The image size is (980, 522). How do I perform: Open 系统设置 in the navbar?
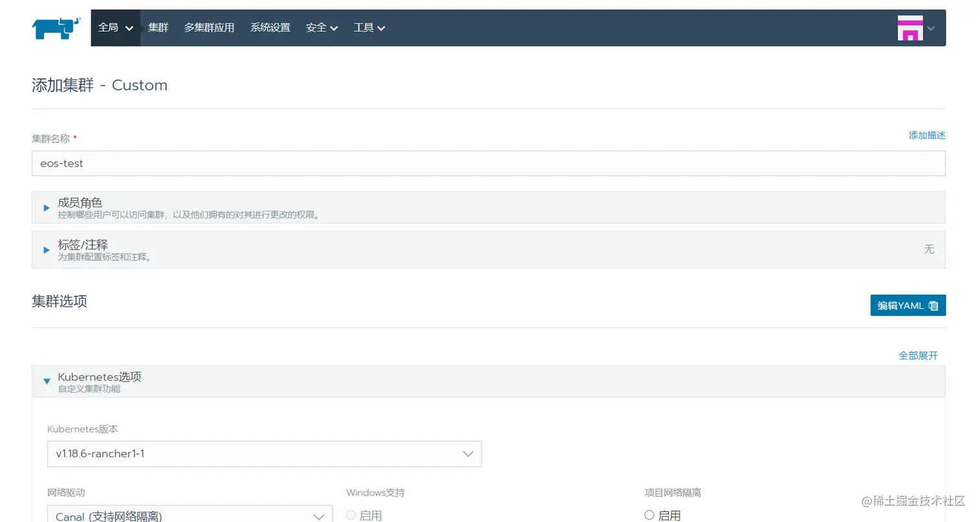coord(270,28)
